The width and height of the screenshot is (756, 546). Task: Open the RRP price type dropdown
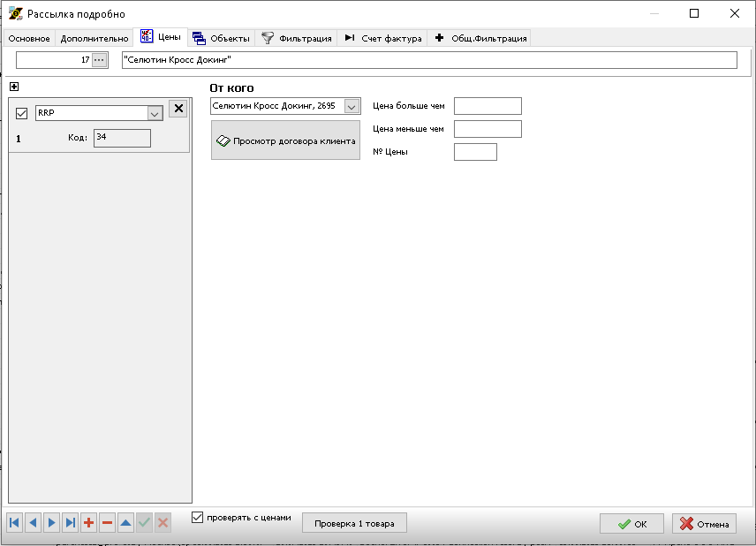tap(154, 113)
